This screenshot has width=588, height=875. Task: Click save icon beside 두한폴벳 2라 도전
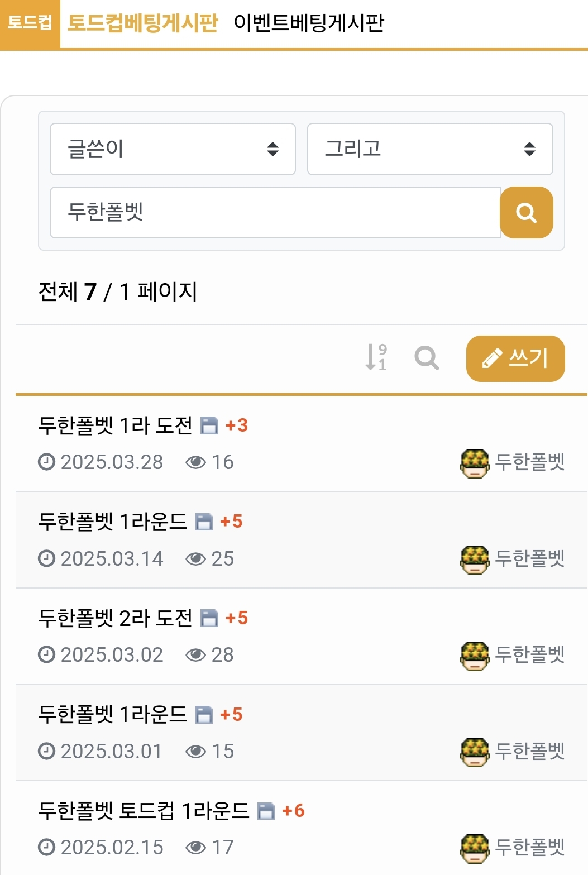click(209, 618)
